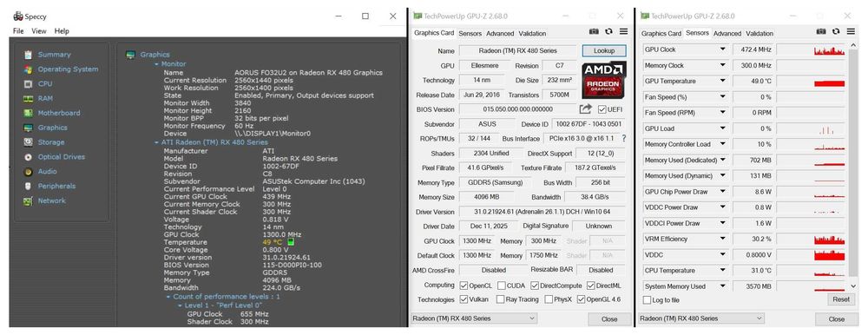The image size is (868, 335).
Task: Click Close button in Sensors window
Action: (837, 319)
